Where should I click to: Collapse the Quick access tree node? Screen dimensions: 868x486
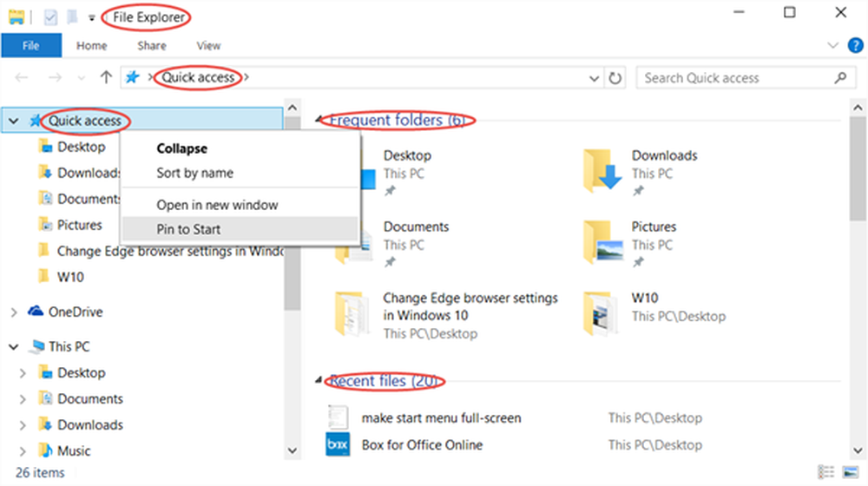14,121
